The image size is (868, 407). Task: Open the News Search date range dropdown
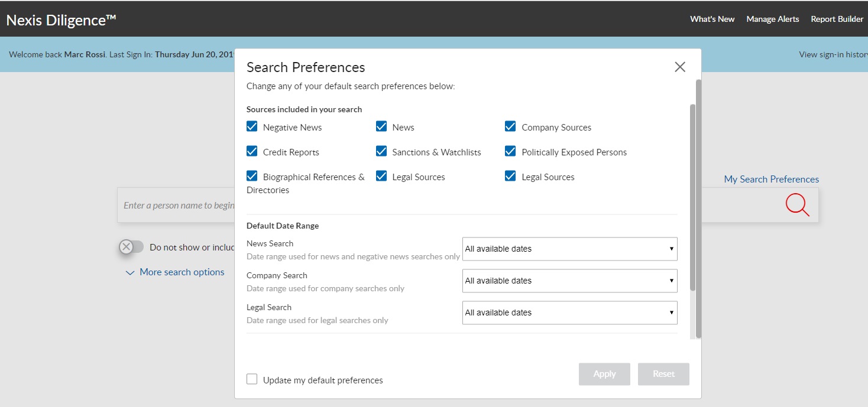[x=569, y=249]
